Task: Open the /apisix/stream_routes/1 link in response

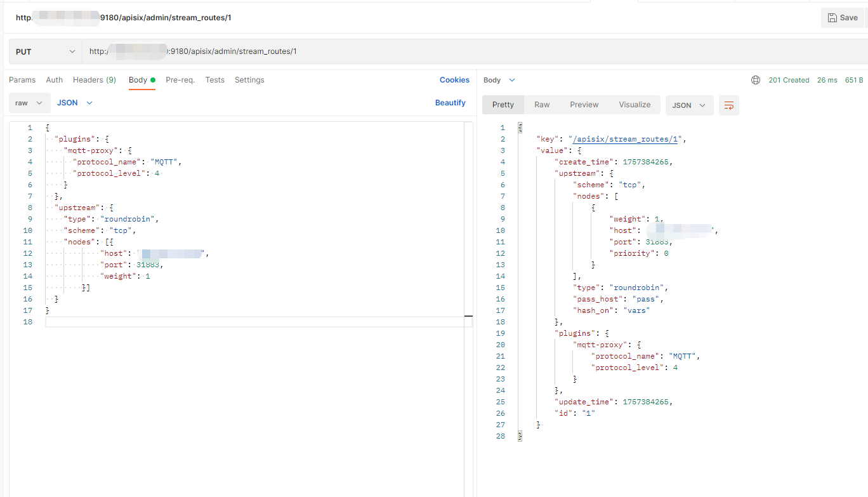Action: (627, 139)
